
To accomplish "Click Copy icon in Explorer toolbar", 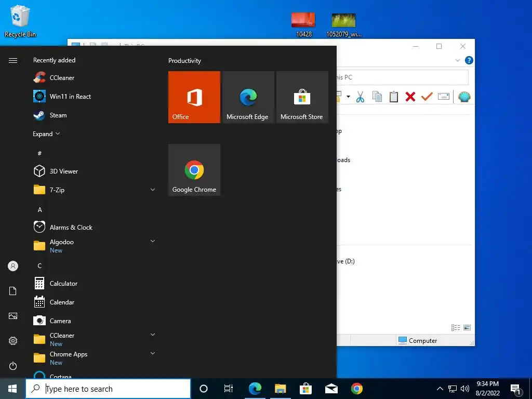I will pos(377,97).
